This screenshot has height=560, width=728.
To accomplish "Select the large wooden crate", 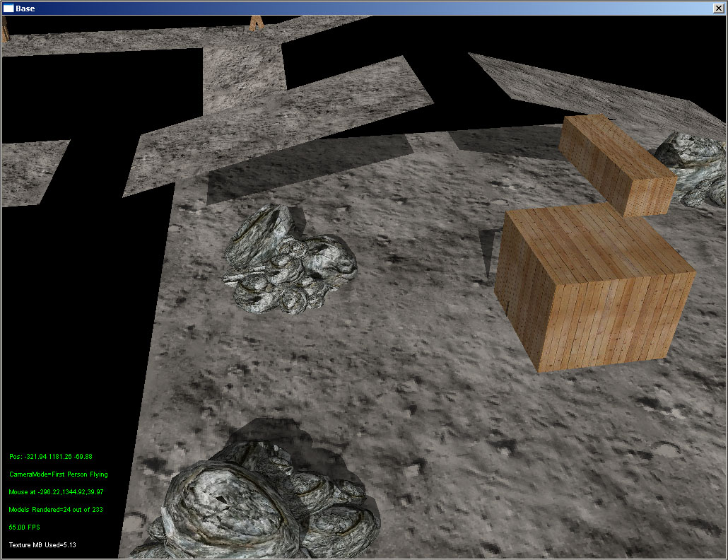I will [594, 297].
